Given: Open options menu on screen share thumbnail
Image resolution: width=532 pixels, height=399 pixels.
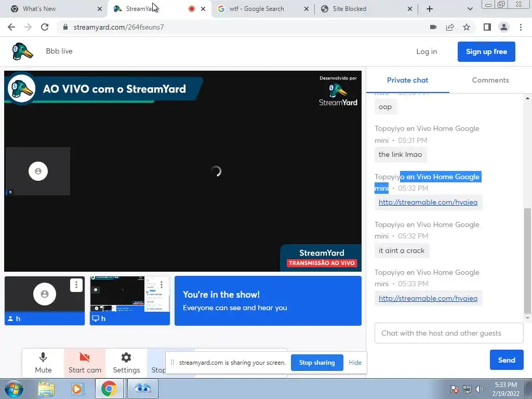Looking at the screenshot, I should point(162,285).
